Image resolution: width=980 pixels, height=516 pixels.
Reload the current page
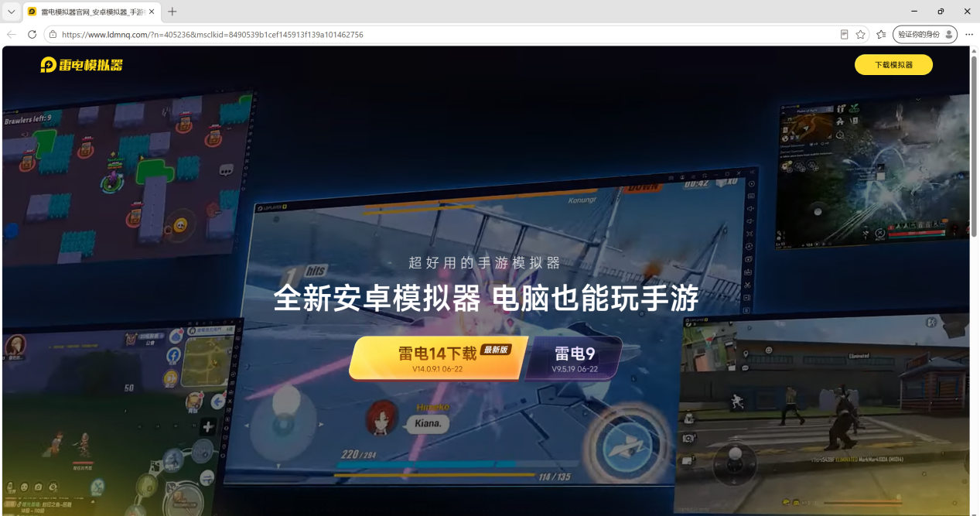tap(32, 35)
